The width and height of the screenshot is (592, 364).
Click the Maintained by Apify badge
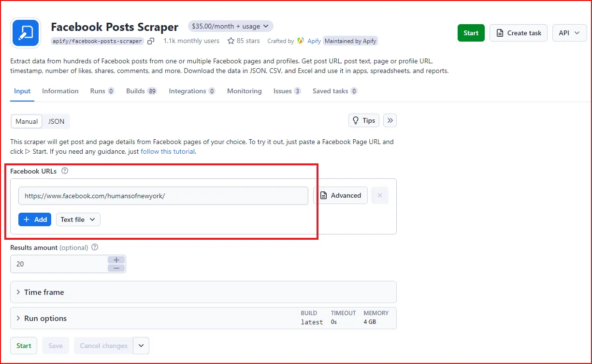[350, 41]
